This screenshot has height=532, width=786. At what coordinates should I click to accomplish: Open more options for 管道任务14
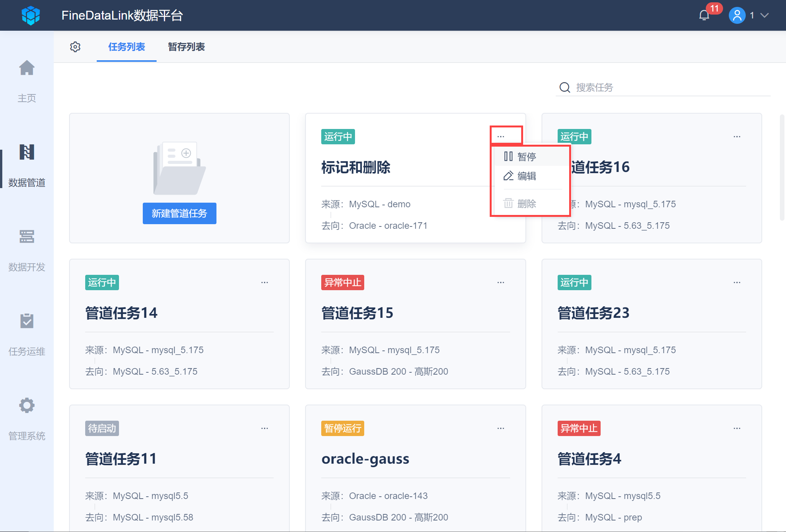pos(264,283)
